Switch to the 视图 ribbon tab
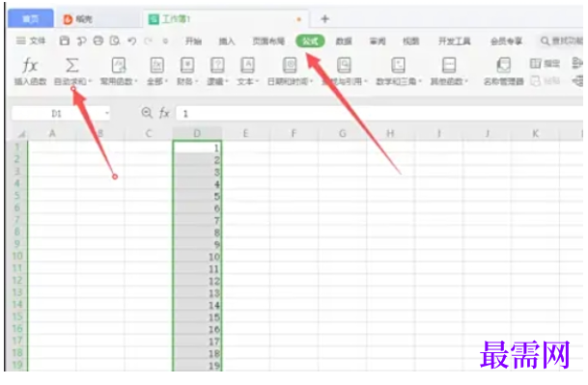The image size is (588, 385). click(x=411, y=41)
